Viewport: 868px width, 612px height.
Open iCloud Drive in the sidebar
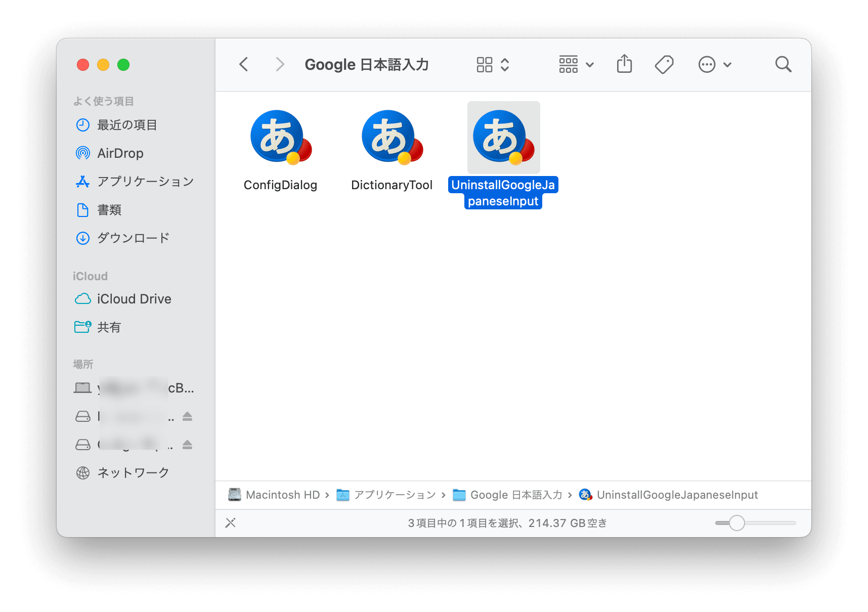pos(134,299)
